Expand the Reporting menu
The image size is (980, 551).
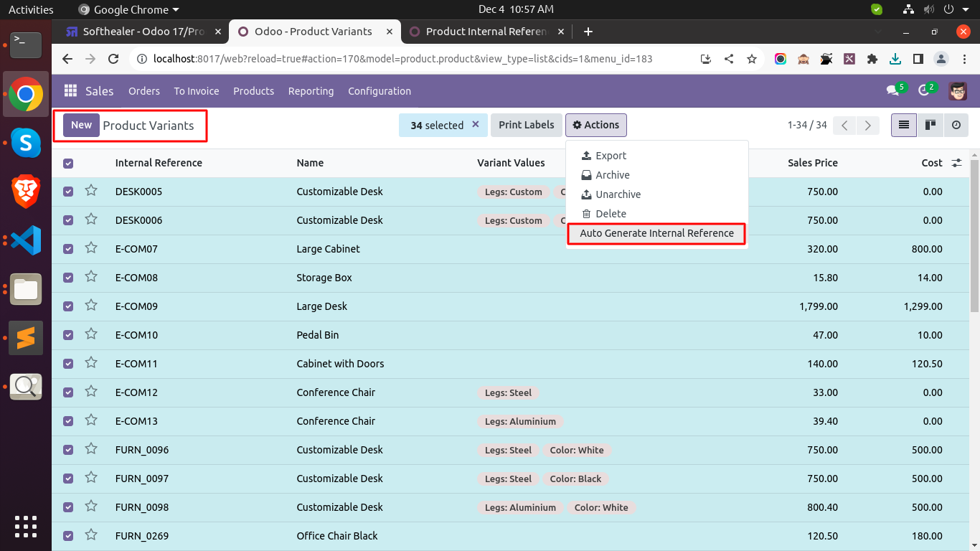(x=311, y=91)
